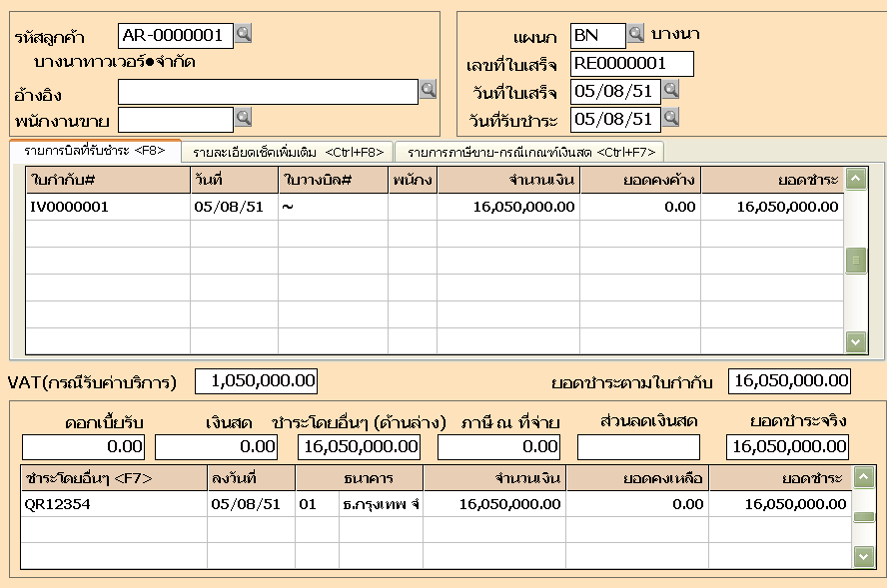Click lookup icon beside วันที่รับชำระ date
This screenshot has width=887, height=588.
(671, 118)
